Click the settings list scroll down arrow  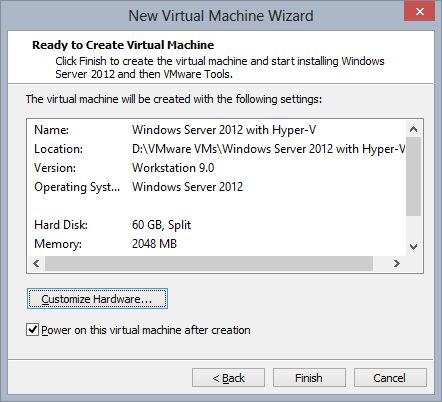coord(414,247)
